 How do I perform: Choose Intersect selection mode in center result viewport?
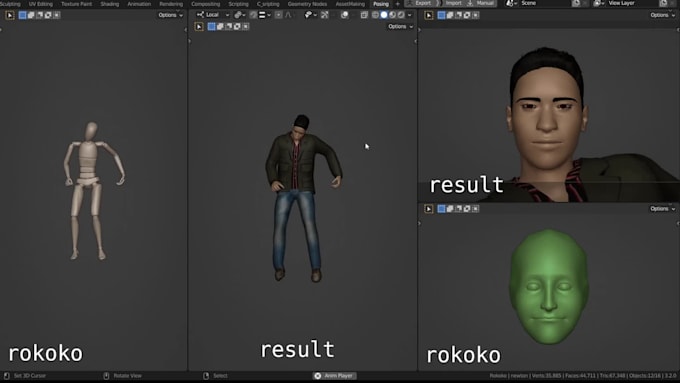(245, 27)
